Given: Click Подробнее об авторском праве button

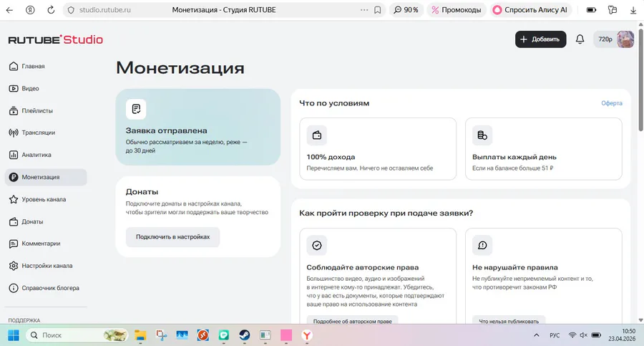Looking at the screenshot, I should coord(352,321).
